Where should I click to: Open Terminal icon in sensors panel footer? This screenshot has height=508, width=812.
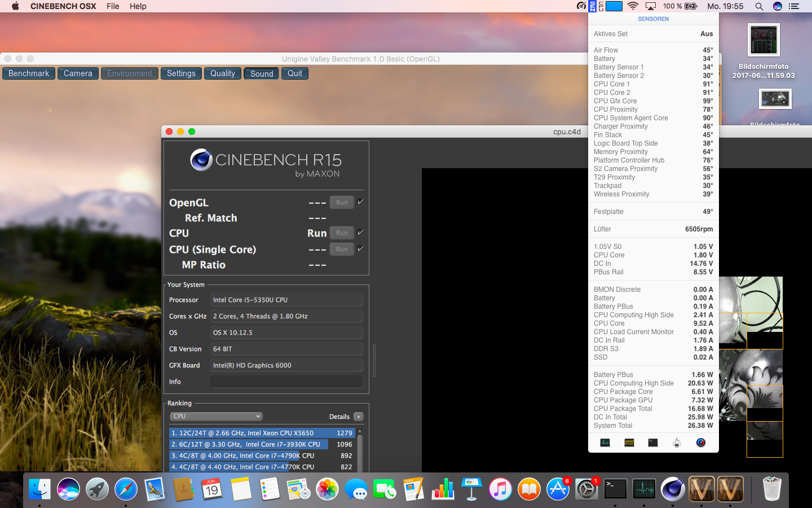(x=653, y=443)
